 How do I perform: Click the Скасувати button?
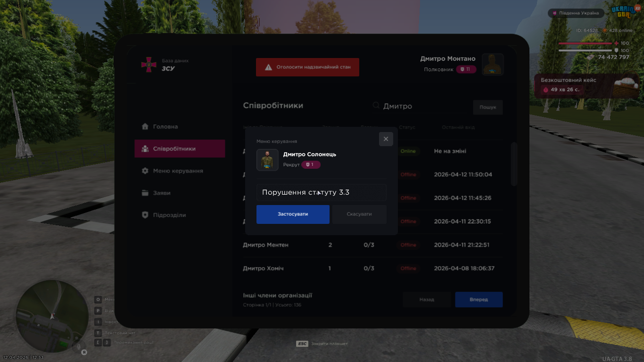[x=359, y=214]
